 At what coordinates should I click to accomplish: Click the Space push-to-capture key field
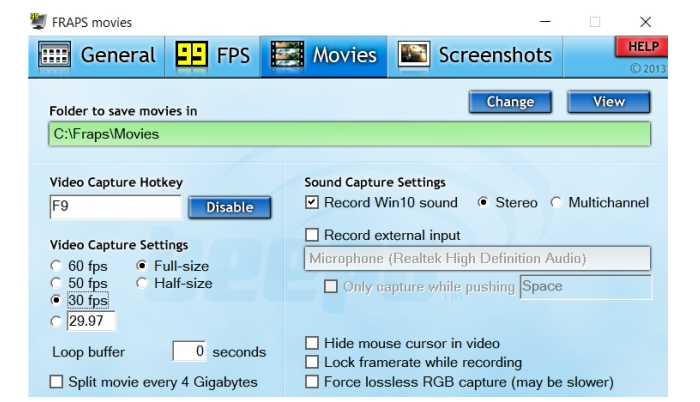(586, 287)
